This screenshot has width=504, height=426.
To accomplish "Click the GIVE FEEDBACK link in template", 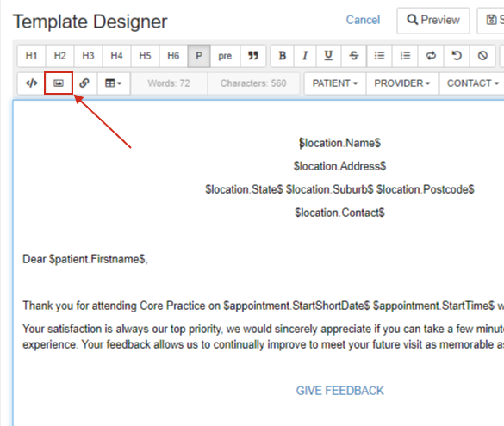I will coord(339,391).
